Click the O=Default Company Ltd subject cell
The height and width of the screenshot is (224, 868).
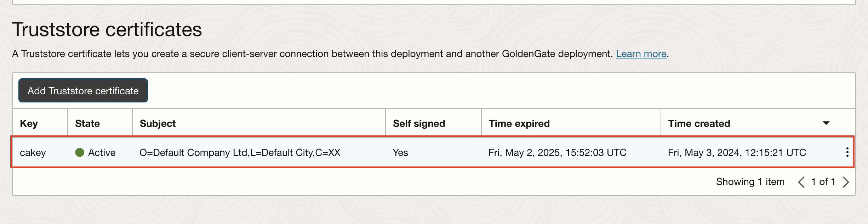(240, 152)
